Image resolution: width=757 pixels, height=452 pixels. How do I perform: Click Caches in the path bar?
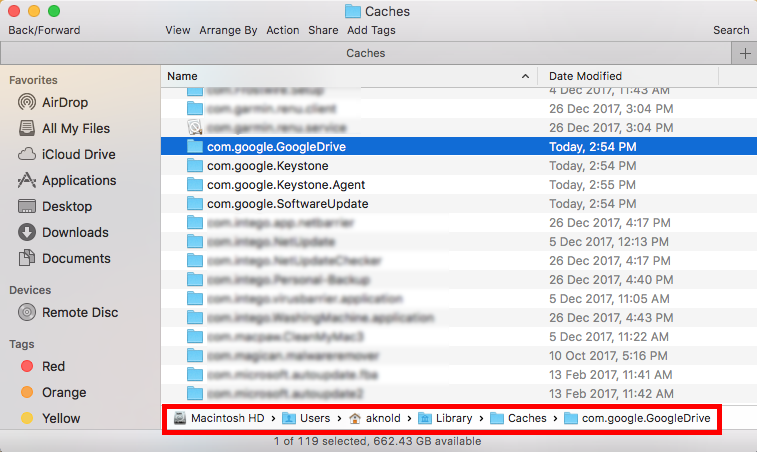[x=518, y=418]
